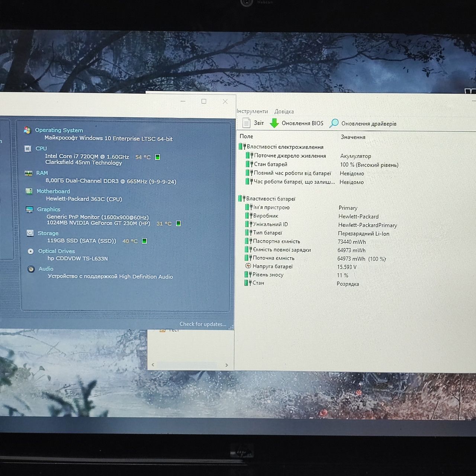Sort by the Поле column header
Image resolution: width=476 pixels, height=476 pixels.
tap(246, 136)
